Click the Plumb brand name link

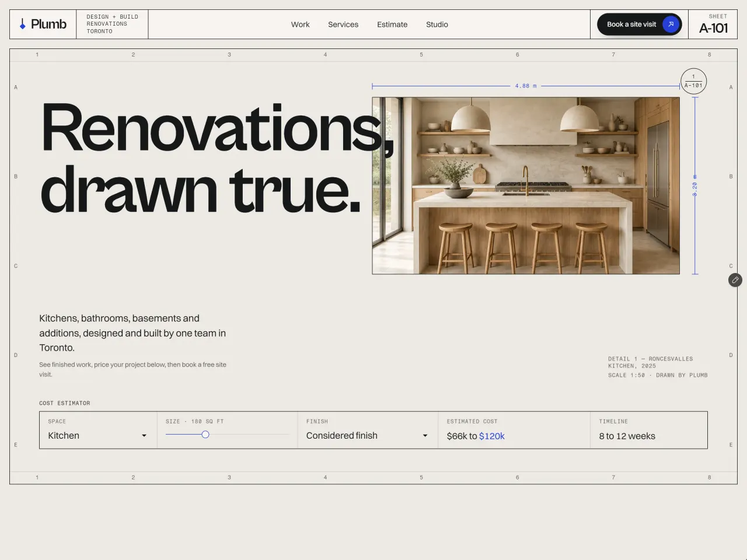[x=48, y=24]
